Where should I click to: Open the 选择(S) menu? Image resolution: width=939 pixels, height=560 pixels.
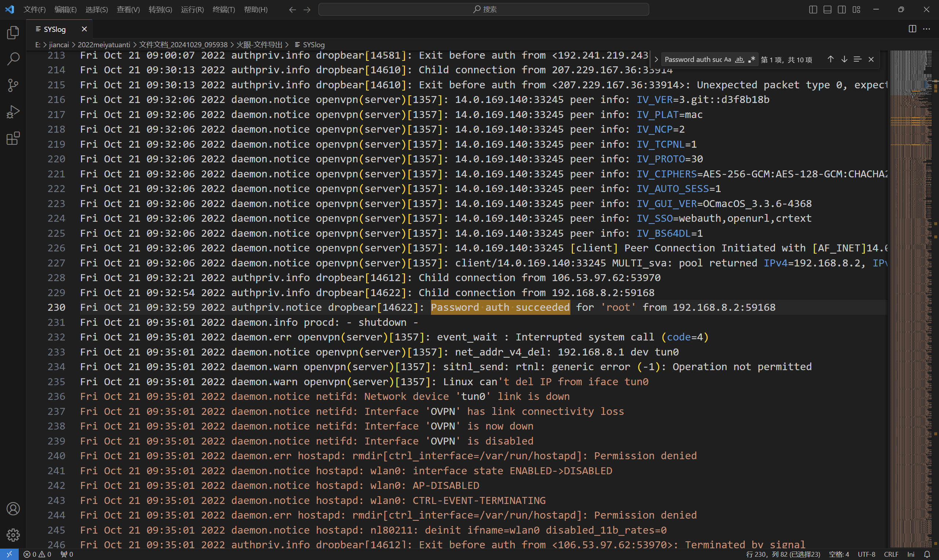(x=97, y=10)
